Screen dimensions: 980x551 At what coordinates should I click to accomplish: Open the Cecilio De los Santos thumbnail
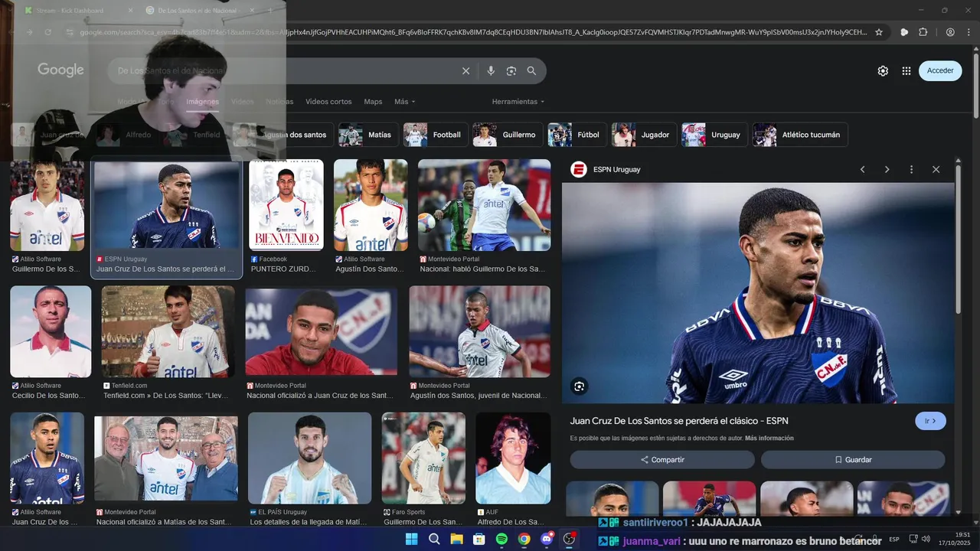(x=51, y=331)
